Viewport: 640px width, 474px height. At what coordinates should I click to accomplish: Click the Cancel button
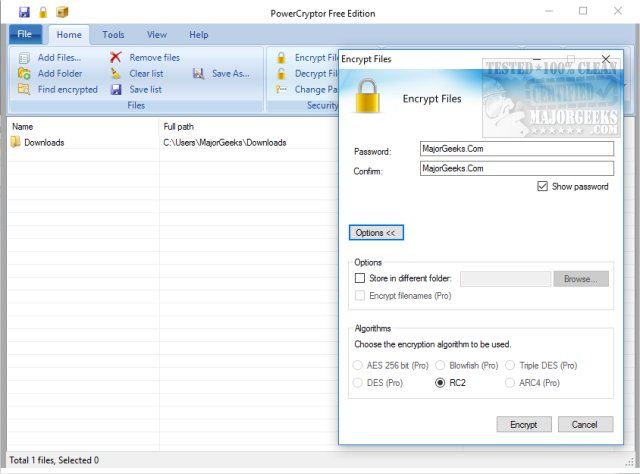(585, 424)
